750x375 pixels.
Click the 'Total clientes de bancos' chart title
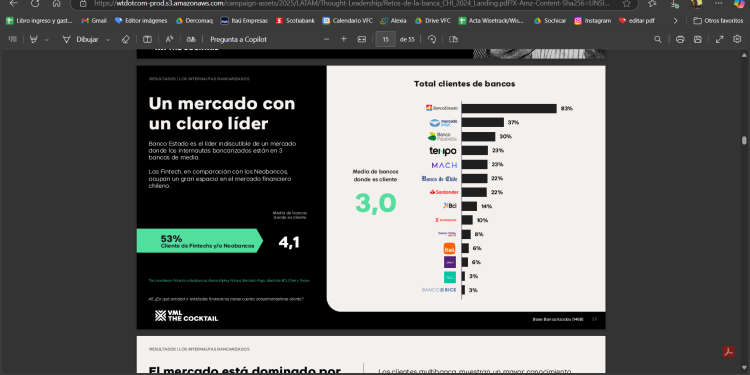464,84
